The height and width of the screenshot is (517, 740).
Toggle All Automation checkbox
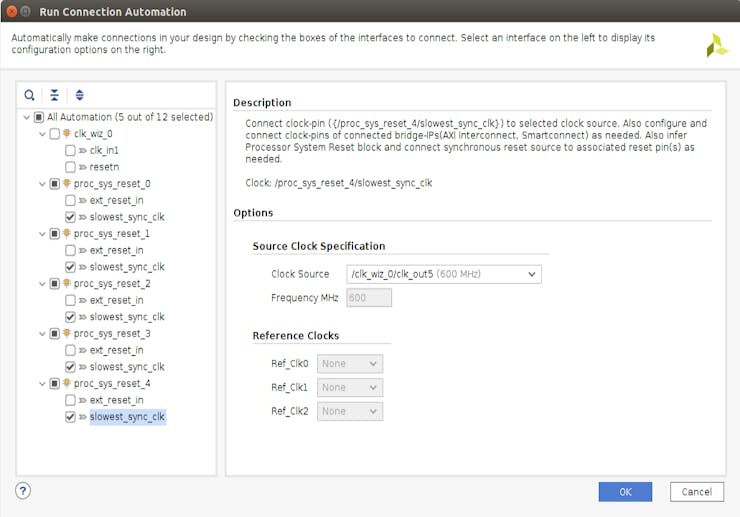[40, 117]
